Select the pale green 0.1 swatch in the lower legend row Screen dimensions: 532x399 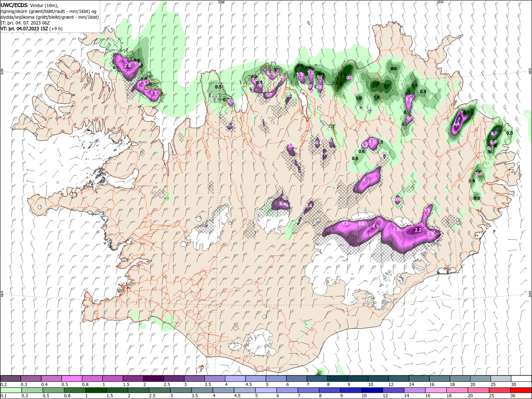pyautogui.click(x=11, y=390)
